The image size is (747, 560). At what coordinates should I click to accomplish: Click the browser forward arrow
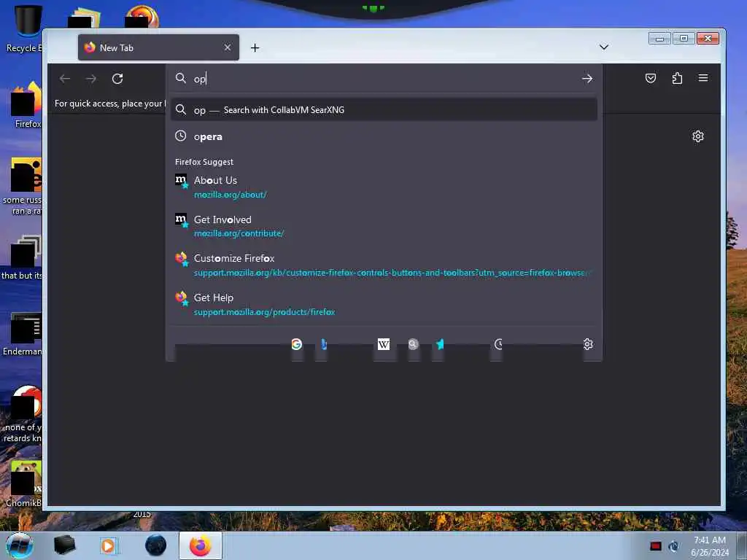click(91, 79)
